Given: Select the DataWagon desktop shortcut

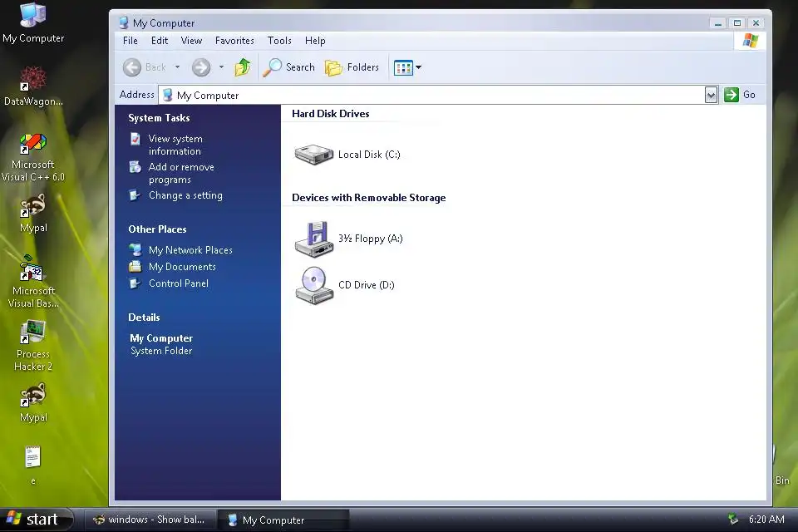Looking at the screenshot, I should 33,86.
